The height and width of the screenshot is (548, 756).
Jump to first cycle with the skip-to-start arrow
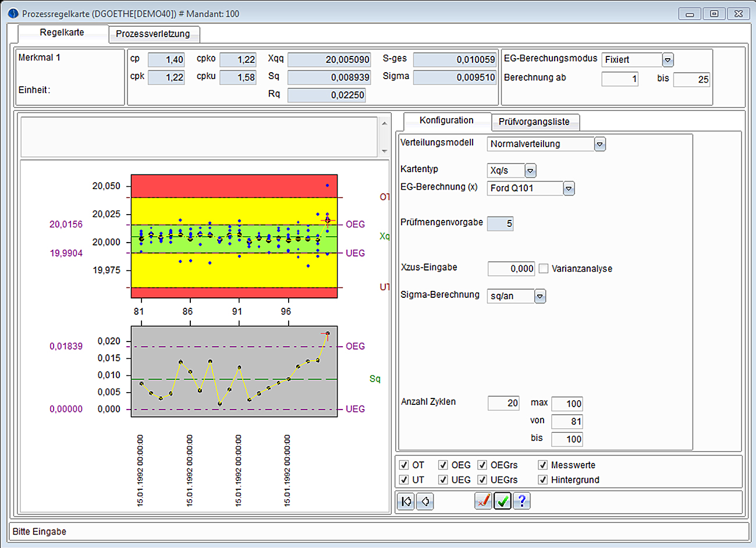(406, 501)
